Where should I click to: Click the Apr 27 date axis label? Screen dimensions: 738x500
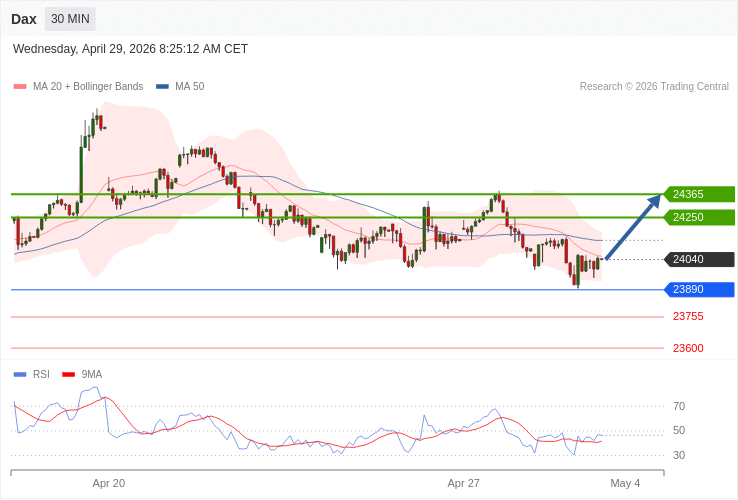coord(464,483)
